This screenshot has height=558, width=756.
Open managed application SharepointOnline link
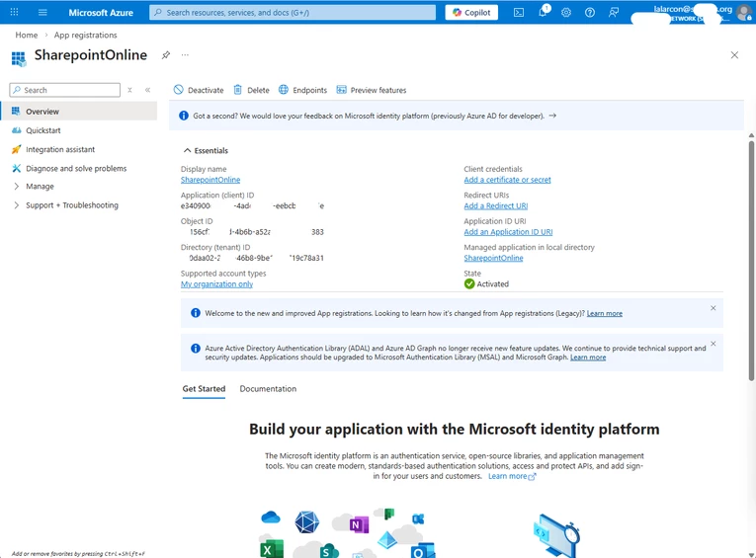pyautogui.click(x=493, y=258)
